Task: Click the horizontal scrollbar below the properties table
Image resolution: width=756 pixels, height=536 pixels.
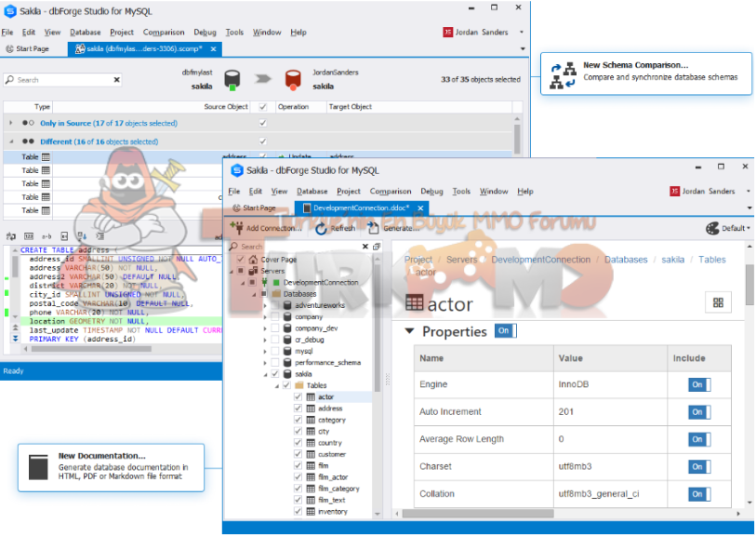Action: coord(477,514)
